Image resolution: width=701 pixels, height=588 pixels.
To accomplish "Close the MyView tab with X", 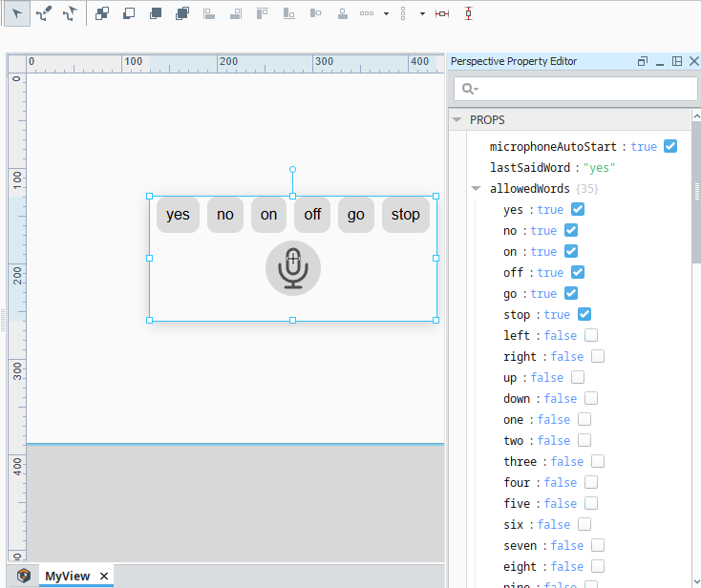I will (x=104, y=576).
